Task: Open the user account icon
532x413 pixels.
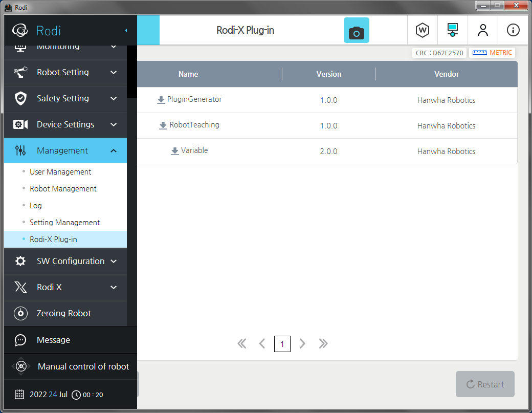Action: [482, 30]
